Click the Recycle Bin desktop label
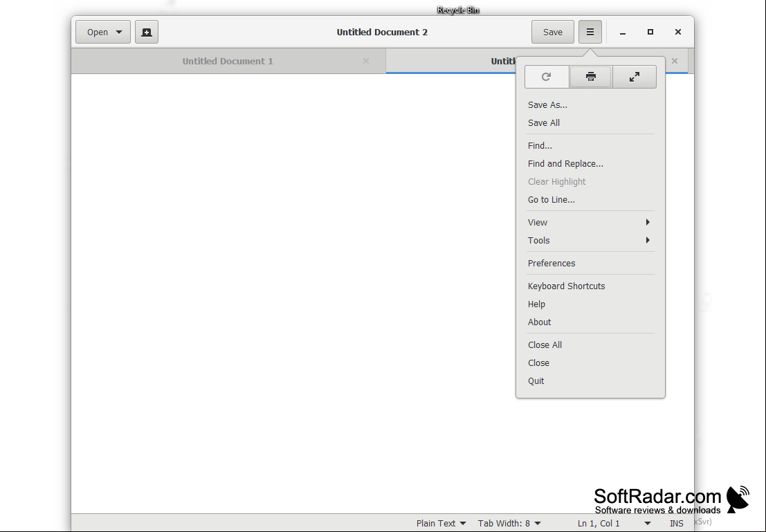Image resolution: width=766 pixels, height=532 pixels. tap(458, 10)
